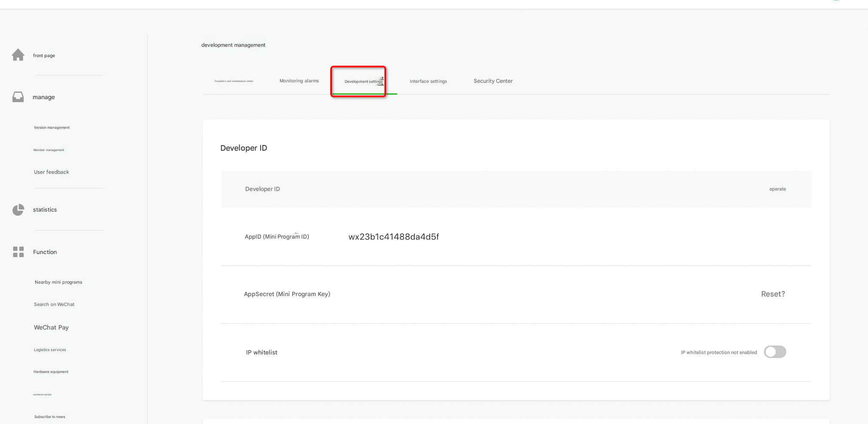
Task: Click the home icon in the sidebar
Action: [18, 55]
